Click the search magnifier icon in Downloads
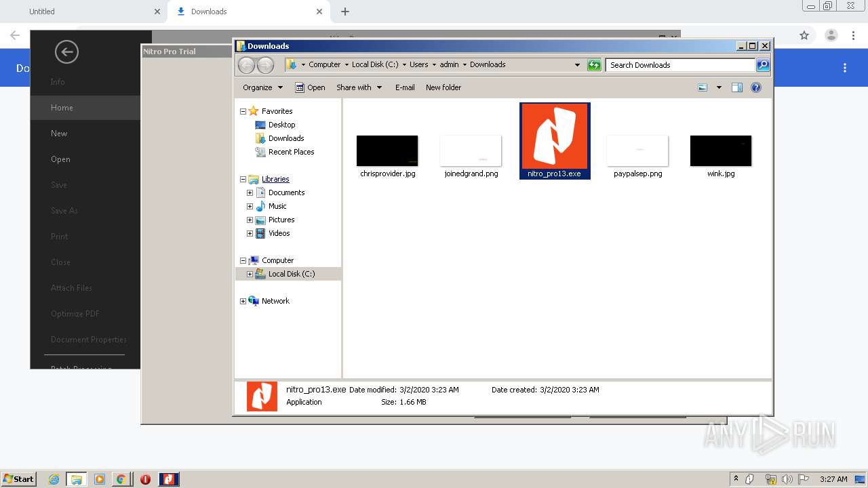This screenshot has height=488, width=868. 763,65
